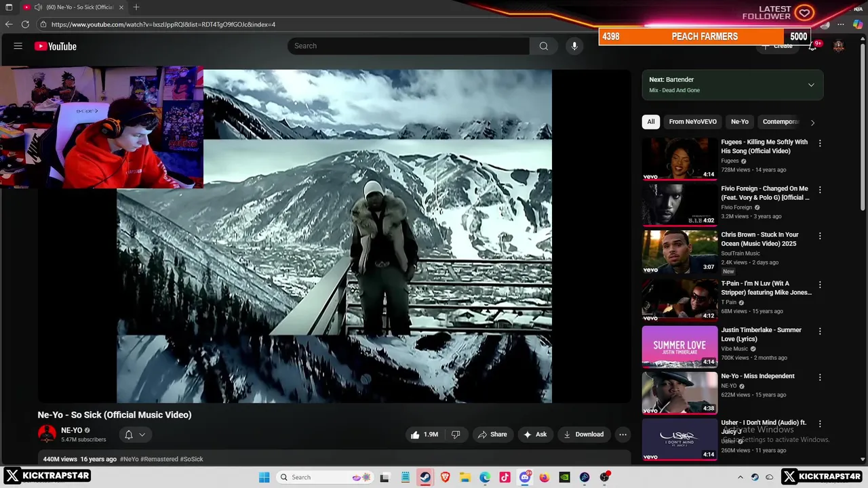Open File Explorer from the taskbar
This screenshot has height=488, width=868.
(465, 477)
